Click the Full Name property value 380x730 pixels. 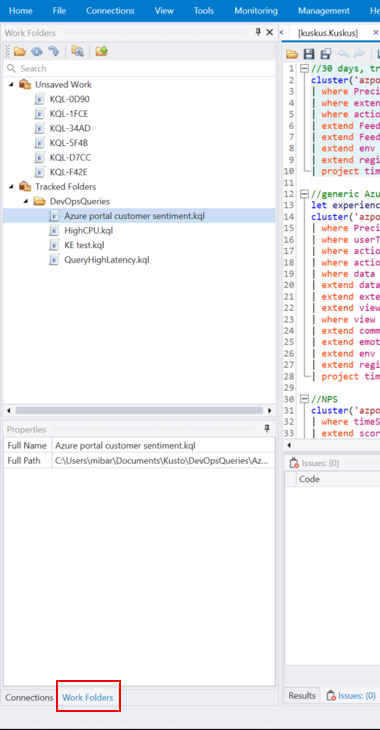click(x=163, y=446)
